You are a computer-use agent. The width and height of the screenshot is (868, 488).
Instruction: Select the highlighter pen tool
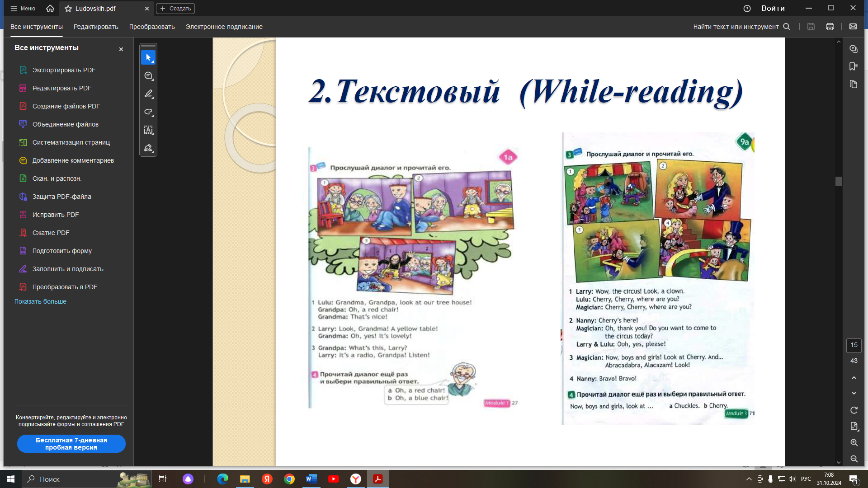148,94
